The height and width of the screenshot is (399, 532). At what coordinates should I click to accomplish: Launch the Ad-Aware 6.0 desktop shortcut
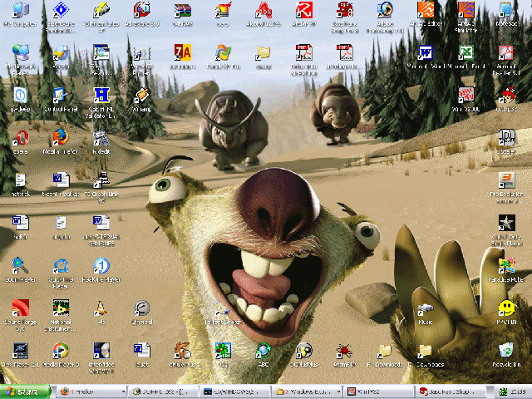[x=141, y=11]
